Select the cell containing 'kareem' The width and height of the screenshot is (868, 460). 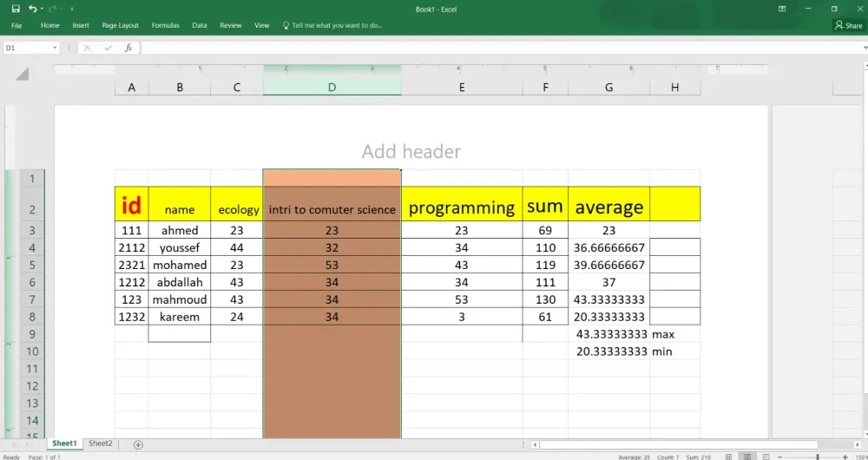180,317
